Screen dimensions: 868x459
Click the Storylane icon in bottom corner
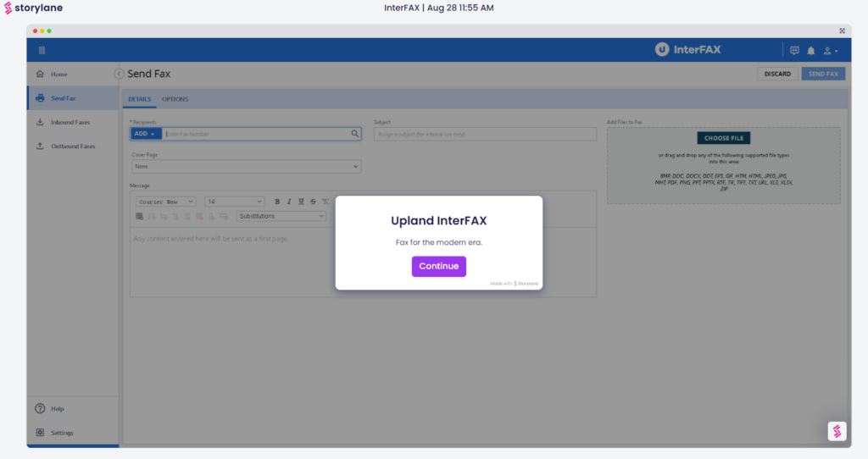tap(837, 431)
